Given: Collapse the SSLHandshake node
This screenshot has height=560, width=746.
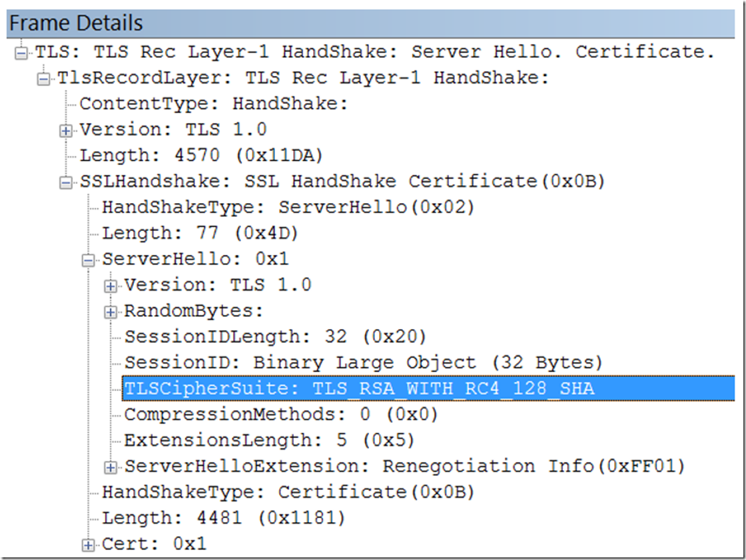Looking at the screenshot, I should point(66,182).
